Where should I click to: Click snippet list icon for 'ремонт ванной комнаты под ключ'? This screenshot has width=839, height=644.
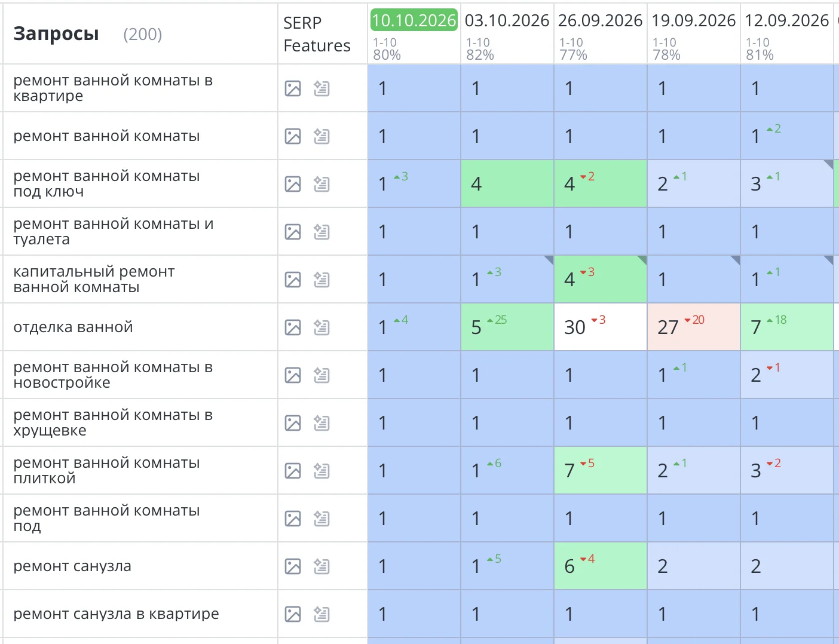(x=321, y=184)
